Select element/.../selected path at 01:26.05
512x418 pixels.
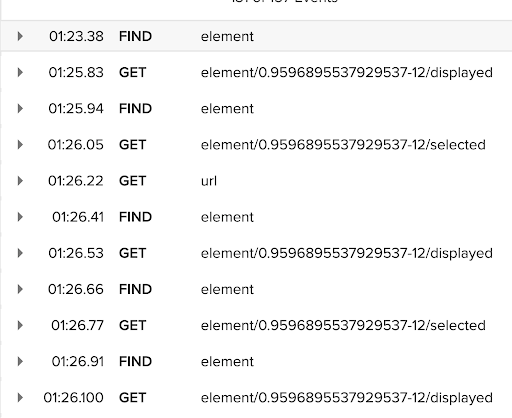(x=343, y=145)
